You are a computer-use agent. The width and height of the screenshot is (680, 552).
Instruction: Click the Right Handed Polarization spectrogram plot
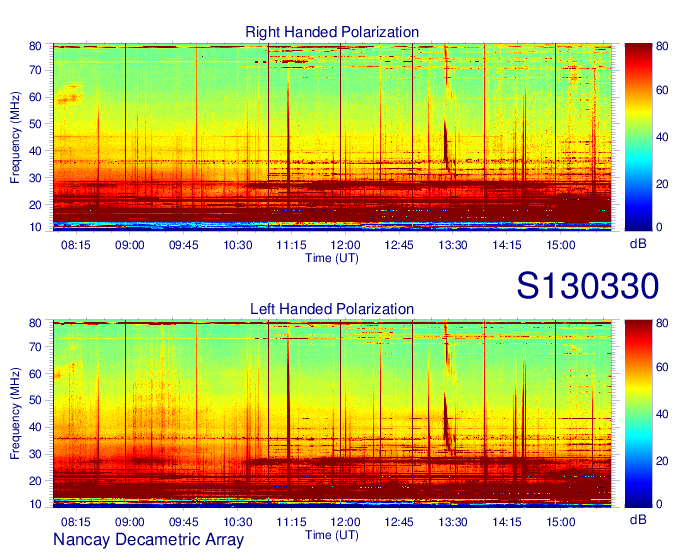click(x=332, y=137)
